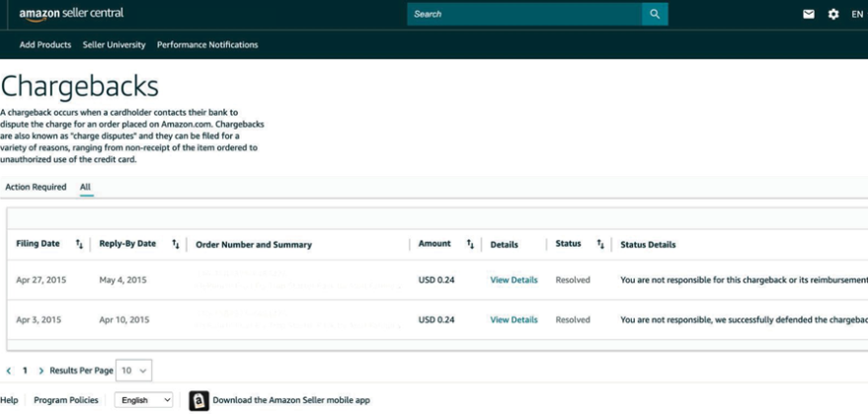Sort by Status arrows icon
The width and height of the screenshot is (868, 414).
point(600,244)
